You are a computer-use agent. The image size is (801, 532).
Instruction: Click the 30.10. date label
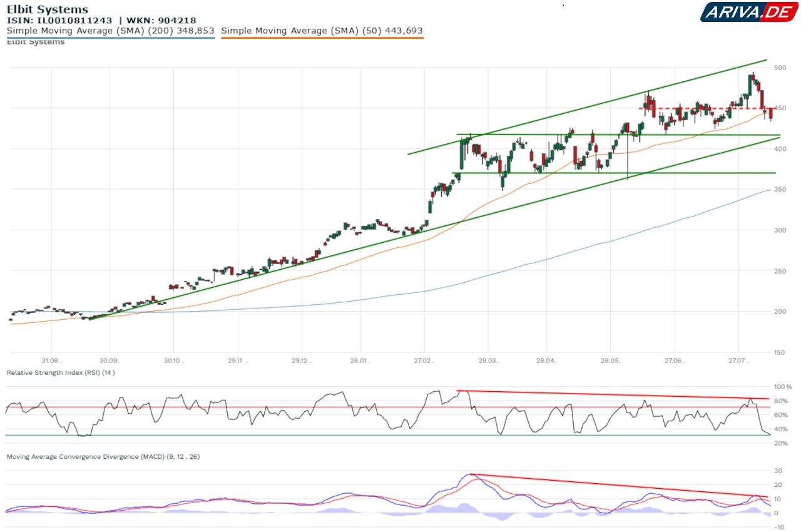click(x=173, y=360)
